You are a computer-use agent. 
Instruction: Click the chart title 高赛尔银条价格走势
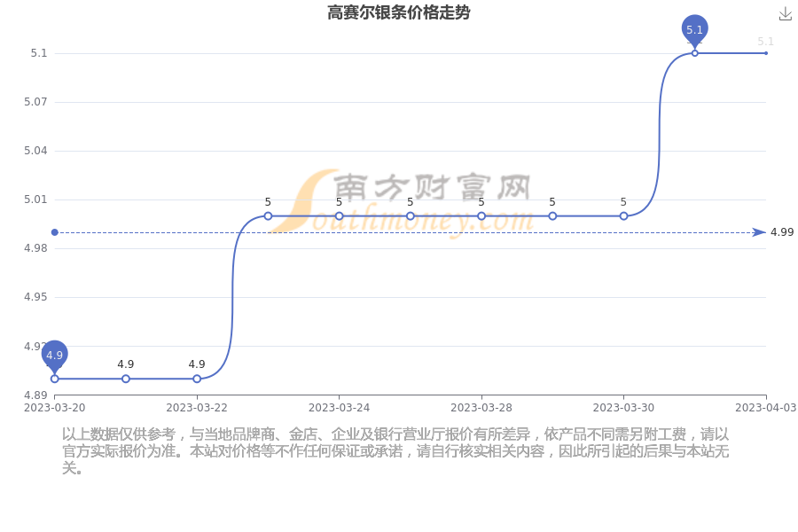click(x=398, y=12)
